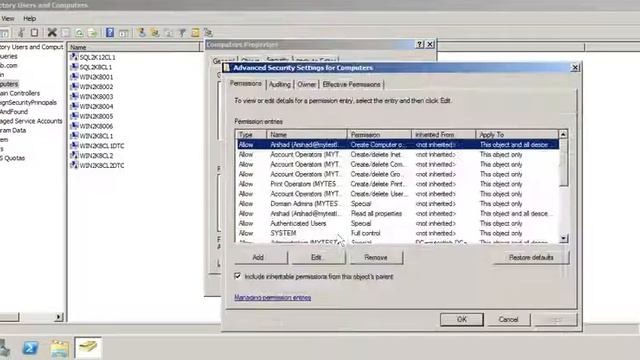Viewport: 640px width, 360px height.
Task: Switch to the Permissions tab
Action: pyautogui.click(x=246, y=83)
